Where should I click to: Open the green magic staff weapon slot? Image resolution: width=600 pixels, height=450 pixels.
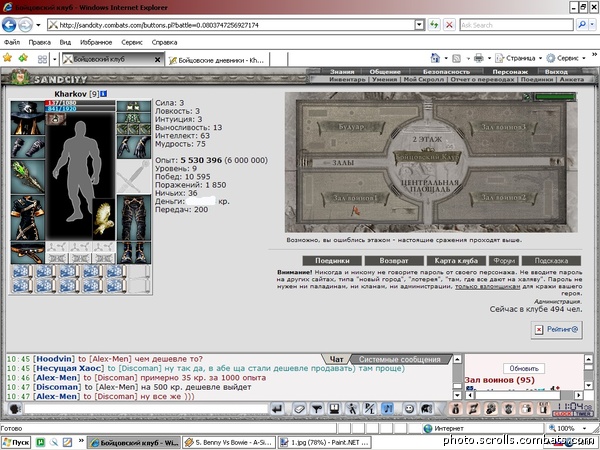click(28, 177)
